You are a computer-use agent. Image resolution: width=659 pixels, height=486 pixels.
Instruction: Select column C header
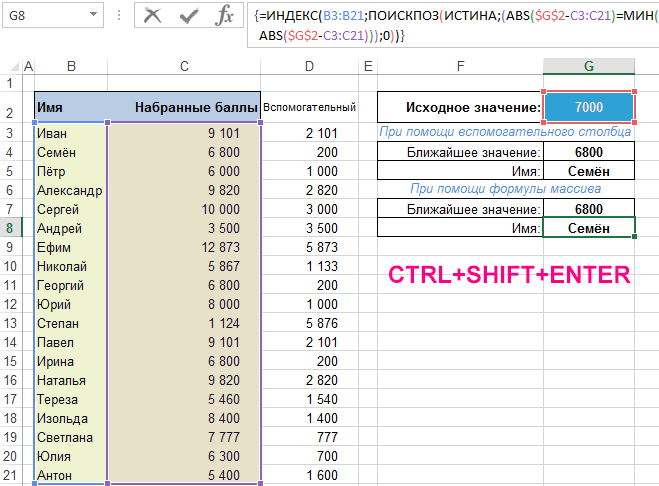click(184, 66)
